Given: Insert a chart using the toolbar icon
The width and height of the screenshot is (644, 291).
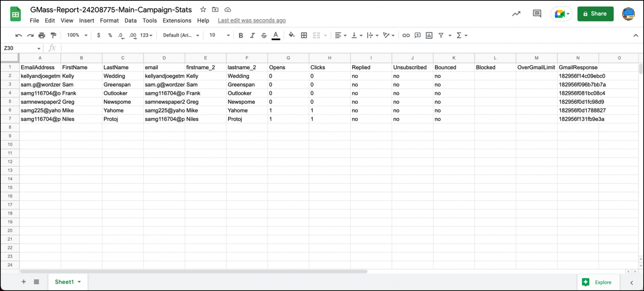Looking at the screenshot, I should (429, 35).
